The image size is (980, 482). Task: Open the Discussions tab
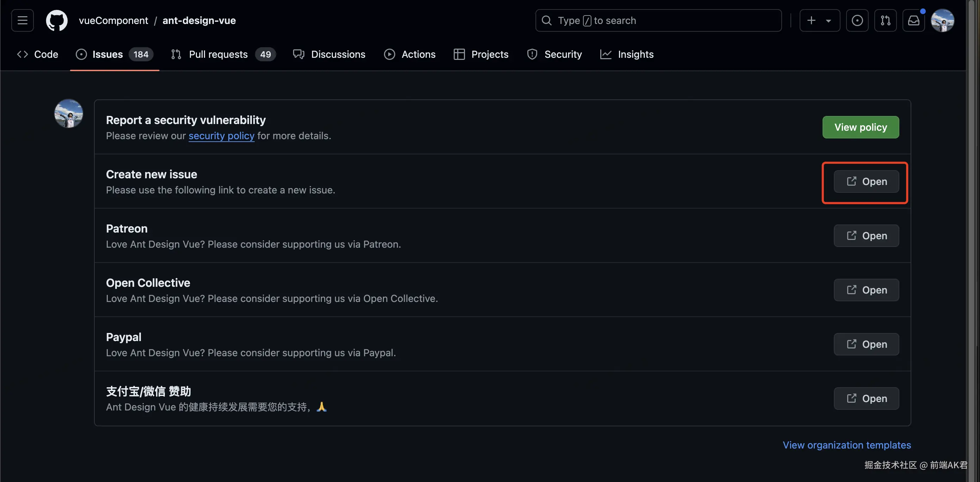(329, 54)
